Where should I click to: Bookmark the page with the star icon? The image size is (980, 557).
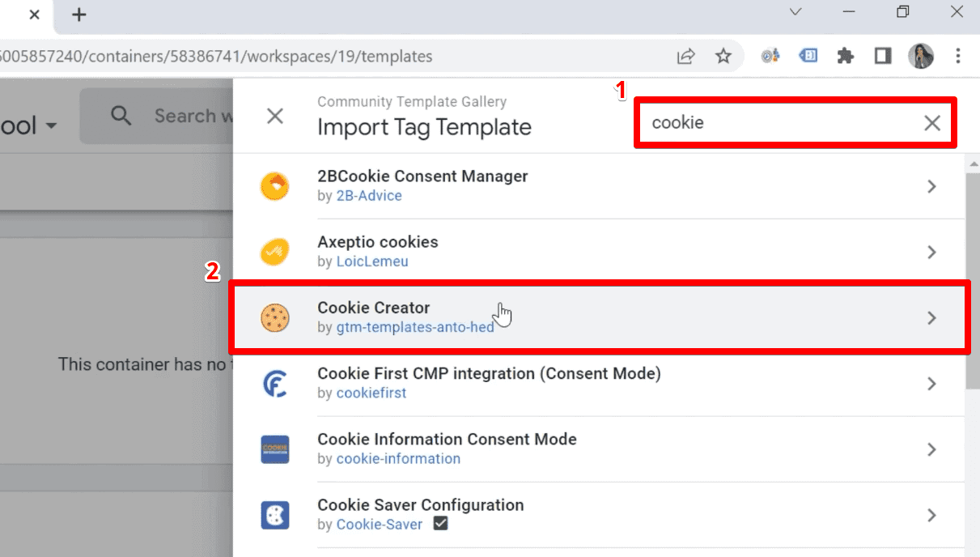pyautogui.click(x=724, y=55)
